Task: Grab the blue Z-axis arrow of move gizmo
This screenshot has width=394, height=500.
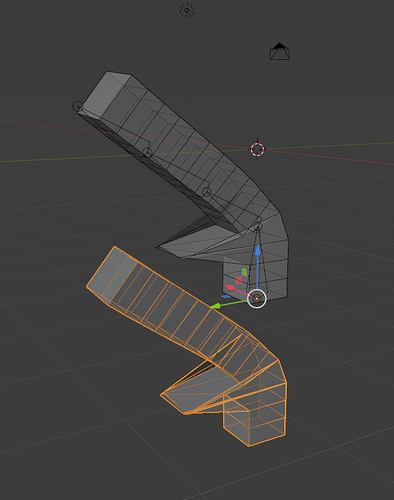Action: tap(258, 251)
